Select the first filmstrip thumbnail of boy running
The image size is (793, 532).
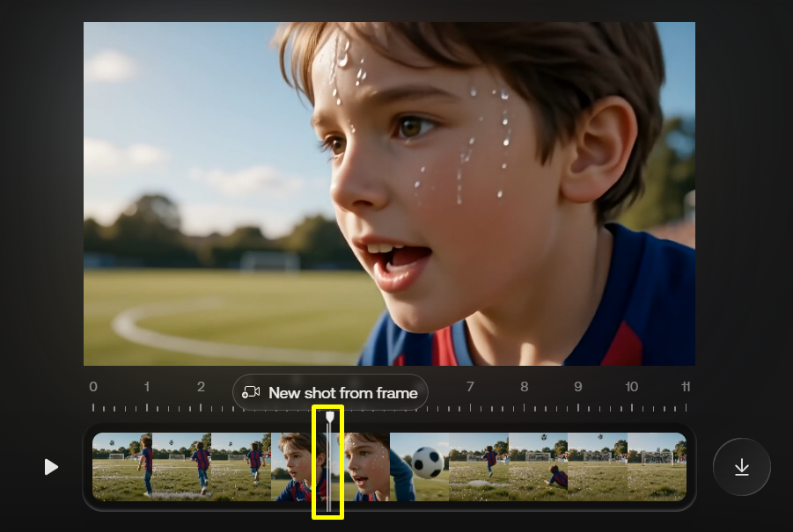(x=121, y=467)
